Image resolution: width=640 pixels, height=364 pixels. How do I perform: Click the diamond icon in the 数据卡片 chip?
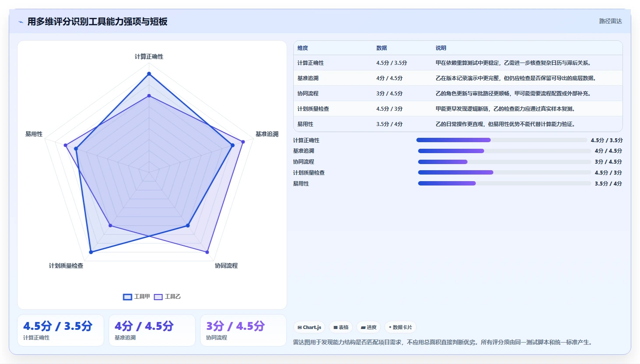coord(390,327)
